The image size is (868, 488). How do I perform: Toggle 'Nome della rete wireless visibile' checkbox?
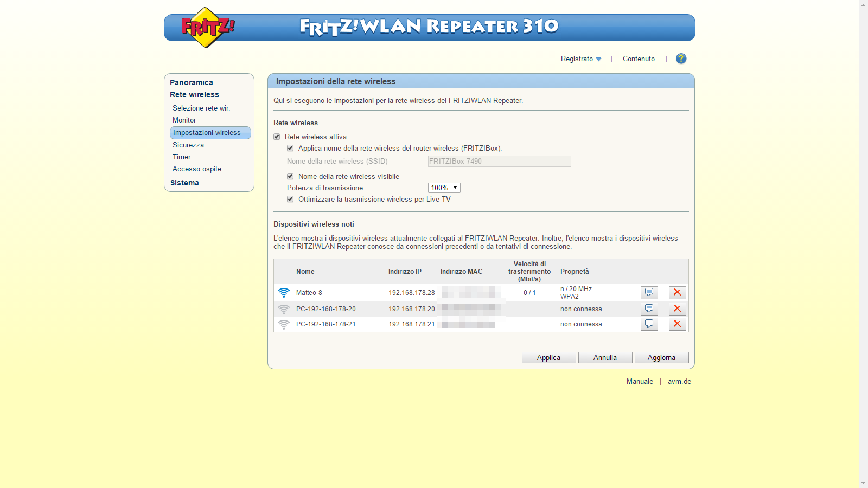pos(290,177)
